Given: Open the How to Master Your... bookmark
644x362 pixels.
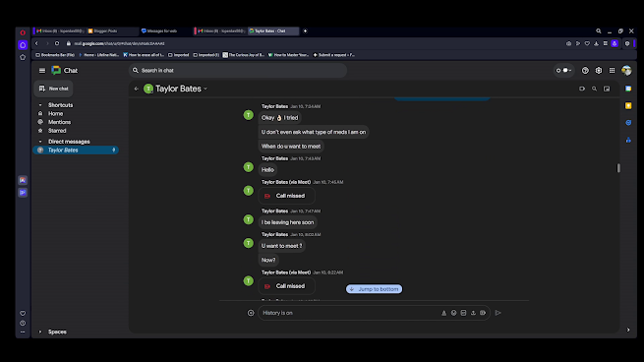Looking at the screenshot, I should (x=288, y=55).
